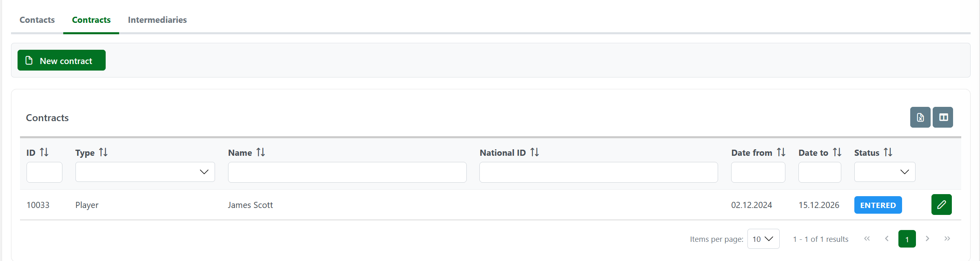Sort contracts by Date to
Screen dimensions: 980x261
[837, 153]
